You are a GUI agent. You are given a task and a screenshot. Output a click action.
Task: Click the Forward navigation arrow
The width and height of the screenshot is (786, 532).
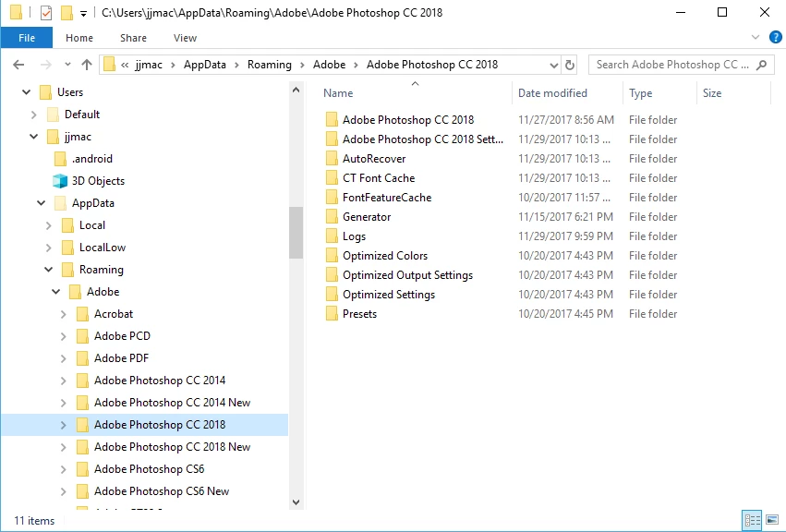[x=45, y=65]
